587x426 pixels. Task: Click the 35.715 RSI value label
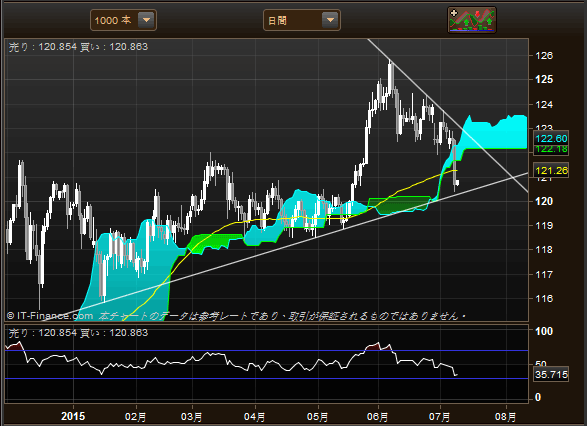tap(551, 374)
